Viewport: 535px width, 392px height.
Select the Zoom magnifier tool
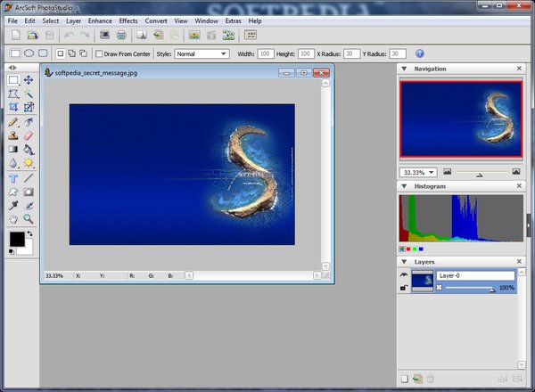click(29, 218)
